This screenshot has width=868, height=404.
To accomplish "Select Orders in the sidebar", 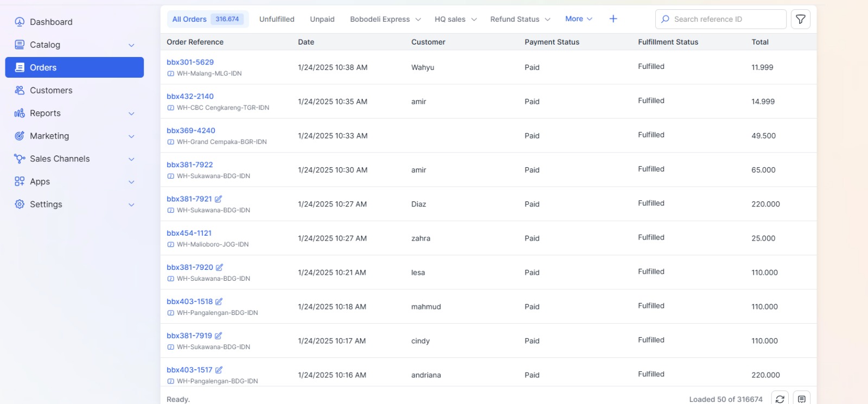I will point(74,67).
